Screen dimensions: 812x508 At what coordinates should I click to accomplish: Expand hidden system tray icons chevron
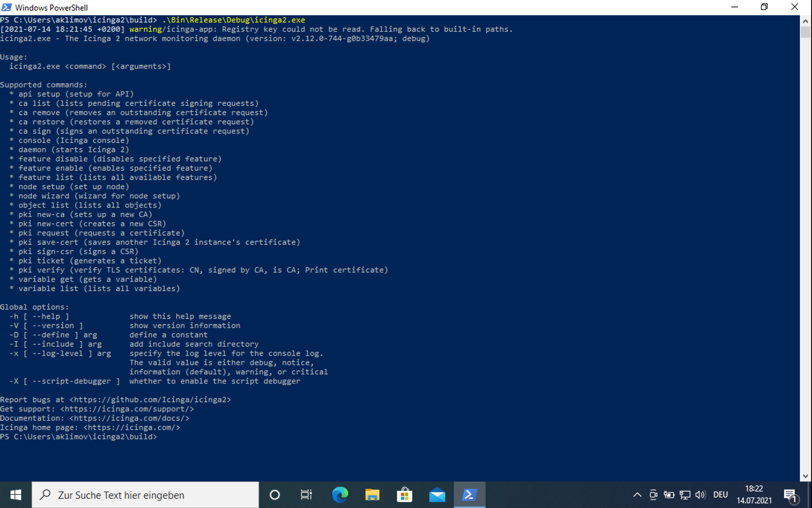click(637, 495)
